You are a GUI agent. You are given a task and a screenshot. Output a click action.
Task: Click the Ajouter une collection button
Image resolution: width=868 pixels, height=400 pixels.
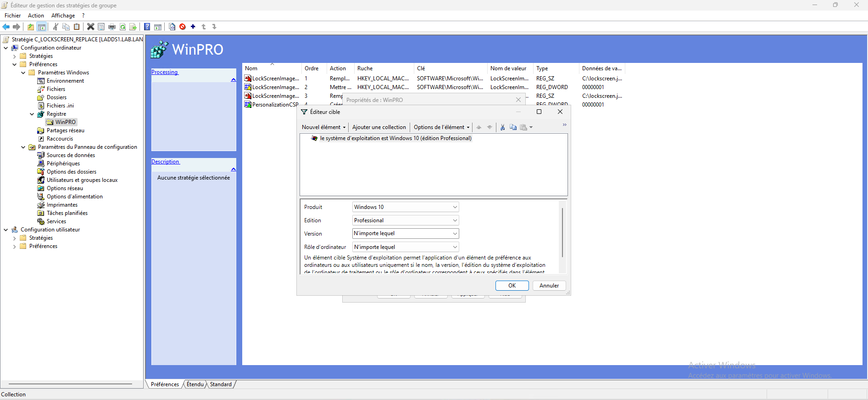tap(379, 127)
